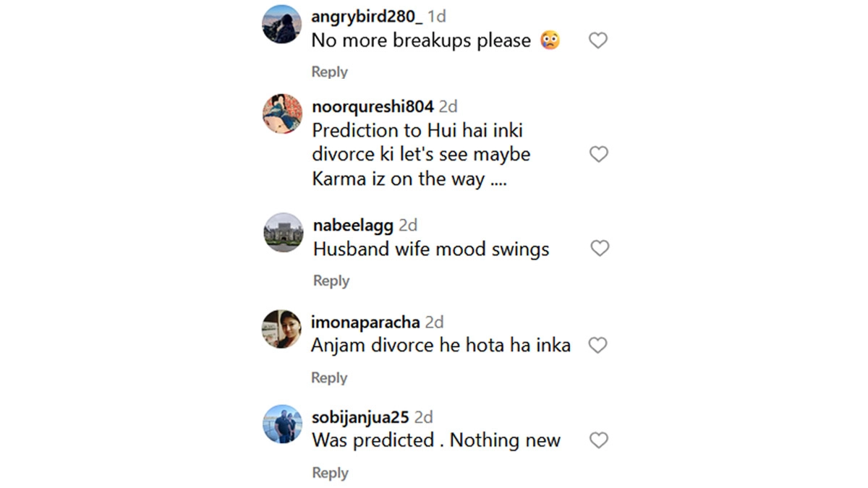Open imonaparacha's profile picture

[x=281, y=329]
